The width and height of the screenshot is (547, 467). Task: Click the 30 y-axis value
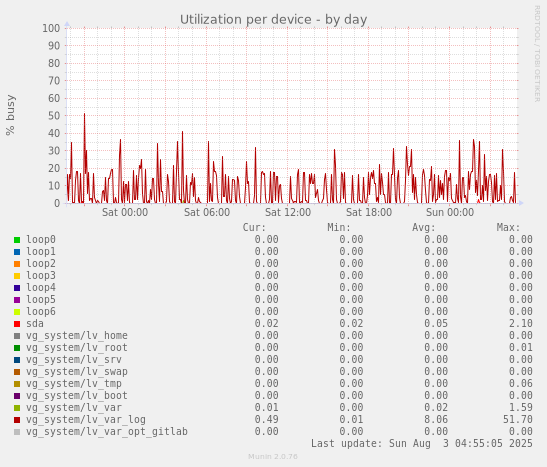coord(54,151)
